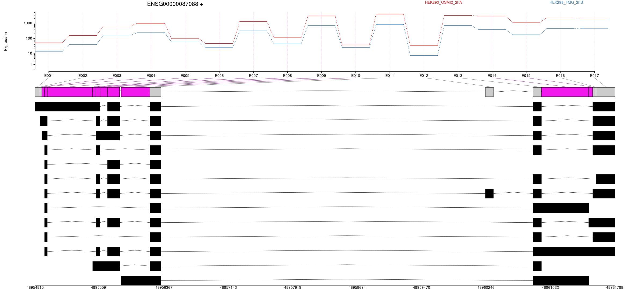Click exon label E003
The width and height of the screenshot is (644, 292).
pyautogui.click(x=117, y=76)
